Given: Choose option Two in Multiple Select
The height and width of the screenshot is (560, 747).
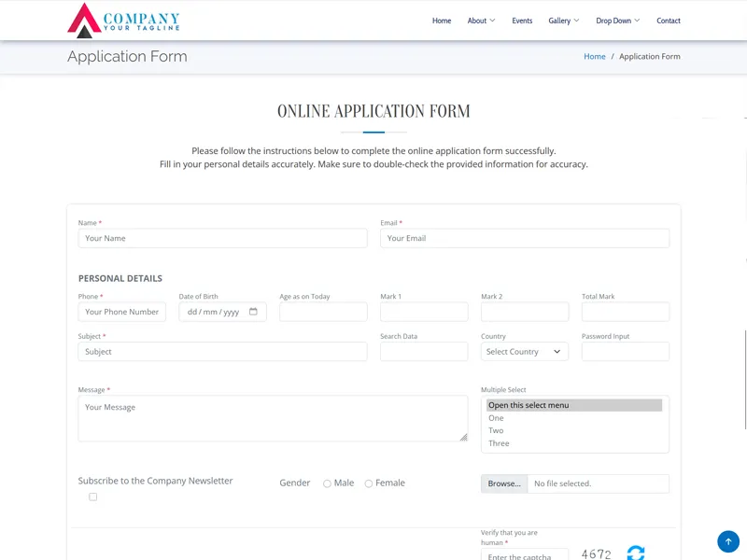Looking at the screenshot, I should (496, 431).
